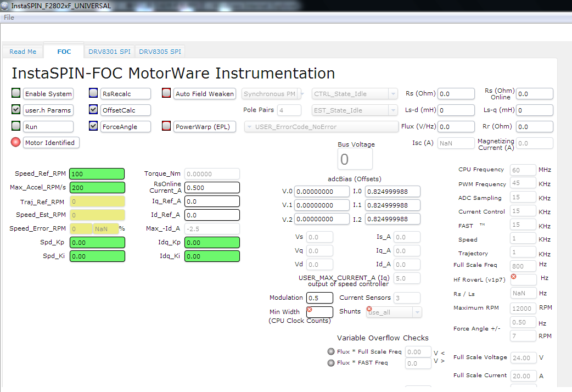
Task: Click the Flux (V/Hz) input field
Action: tap(456, 127)
